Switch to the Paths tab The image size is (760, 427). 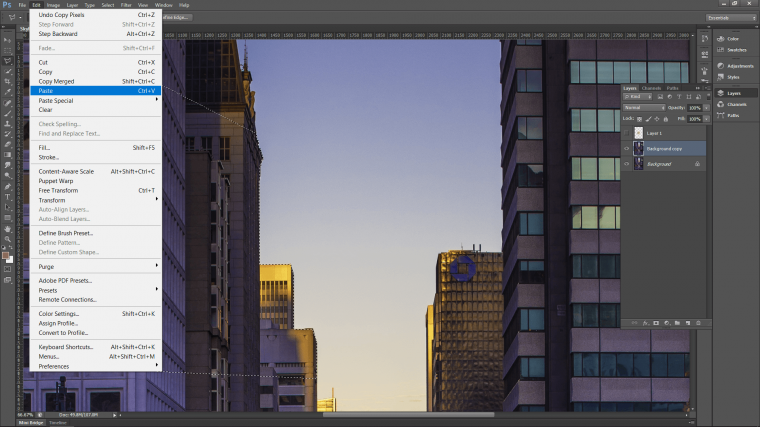[x=672, y=88]
